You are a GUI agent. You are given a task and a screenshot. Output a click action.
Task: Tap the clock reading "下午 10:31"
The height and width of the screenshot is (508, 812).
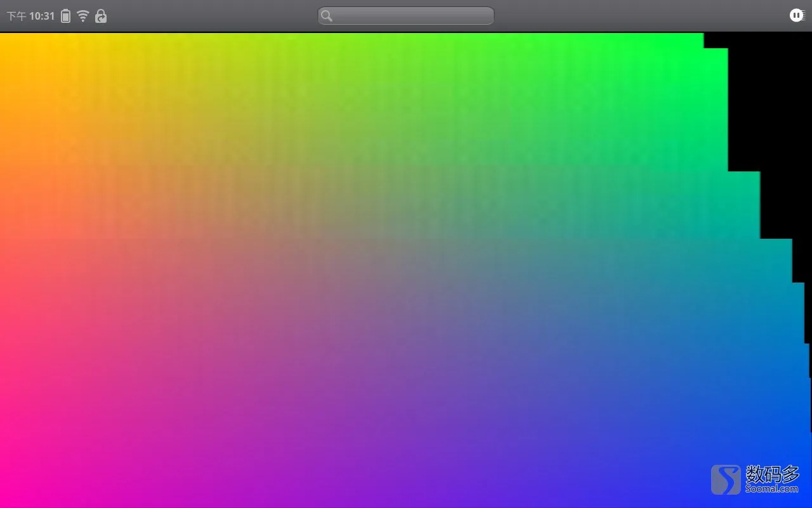click(x=30, y=17)
